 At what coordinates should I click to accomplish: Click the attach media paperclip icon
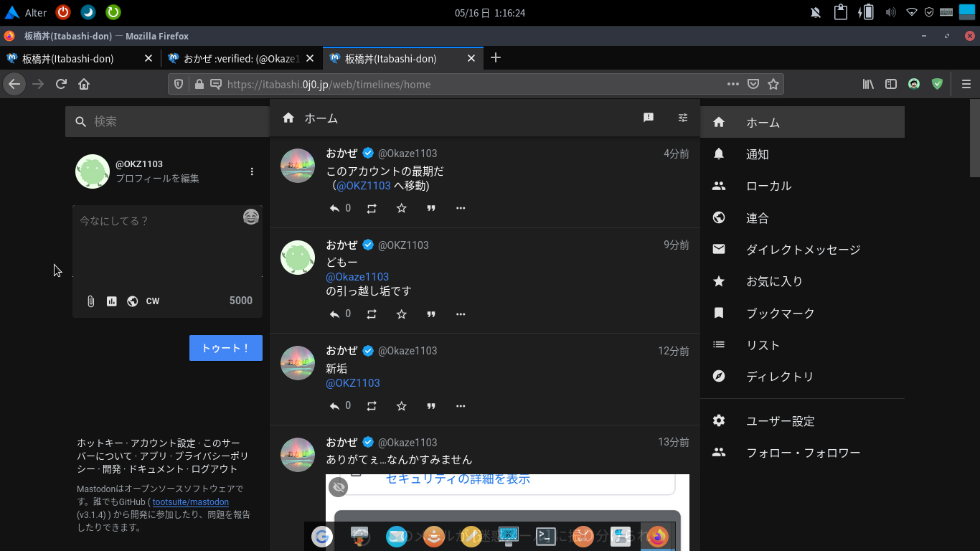(91, 301)
